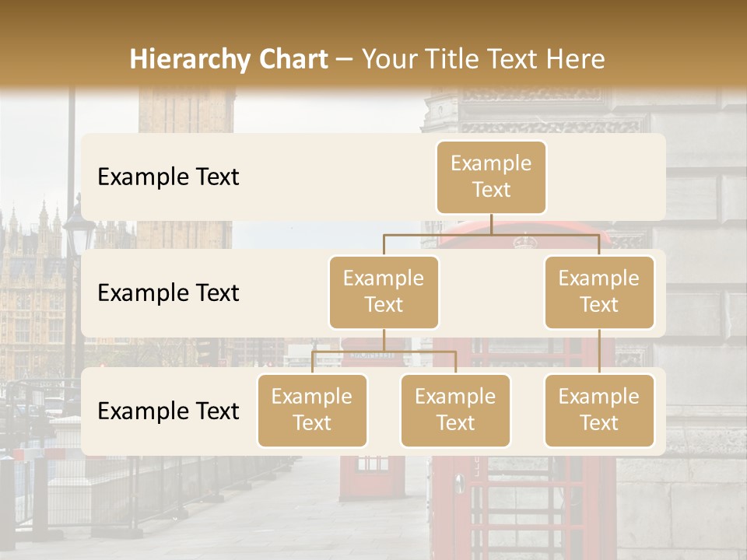Select the "Your Title Text Here" placeholder

click(483, 59)
